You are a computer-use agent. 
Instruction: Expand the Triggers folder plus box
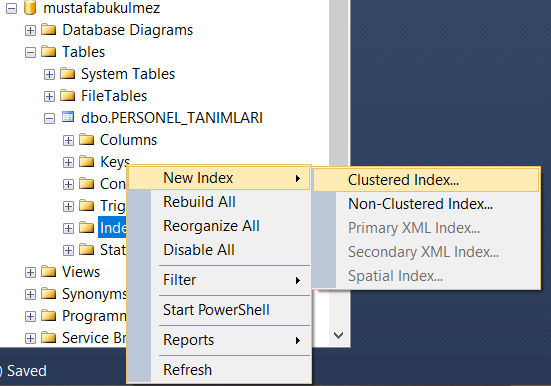point(68,206)
